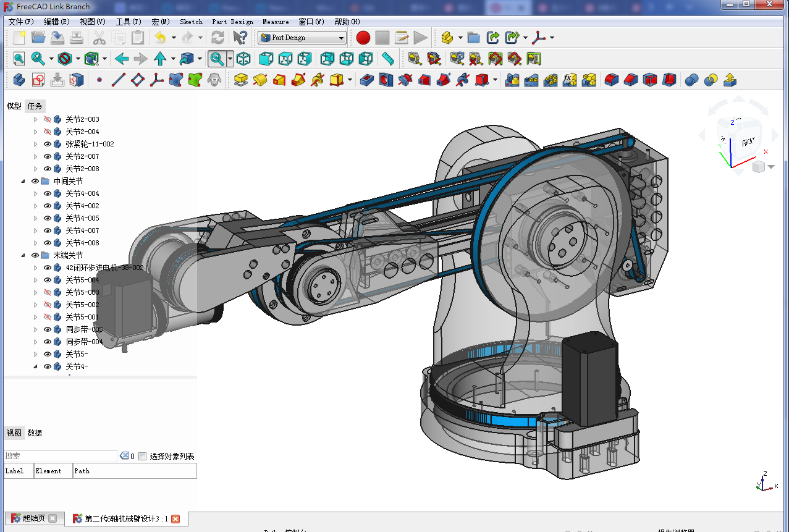Expand the 张紧轮-11-002 tree item

click(35, 144)
